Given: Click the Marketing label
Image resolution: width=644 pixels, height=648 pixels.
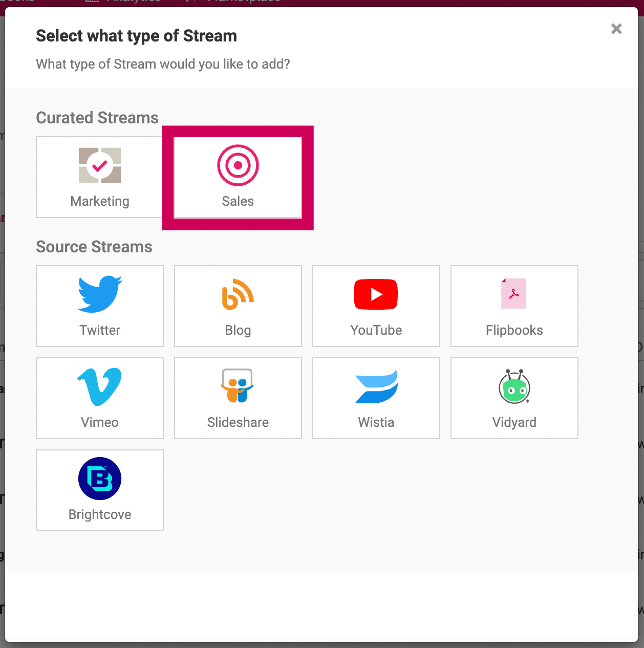Looking at the screenshot, I should [x=100, y=201].
